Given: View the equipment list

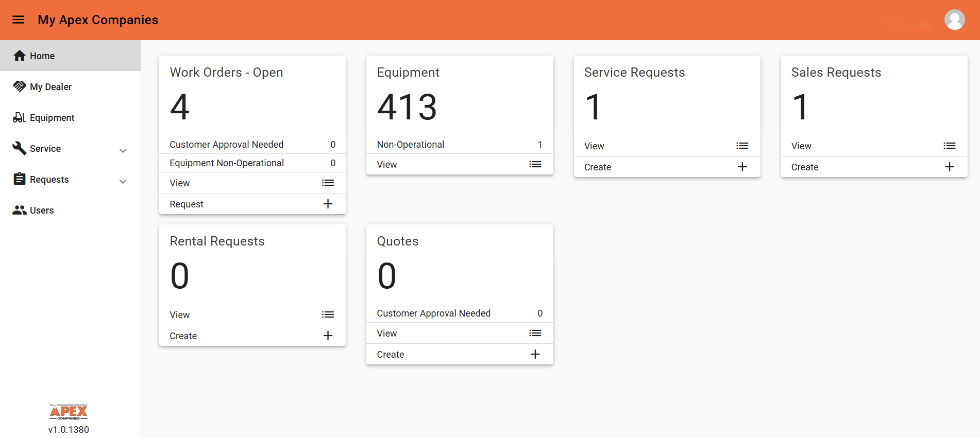Looking at the screenshot, I should [x=460, y=164].
